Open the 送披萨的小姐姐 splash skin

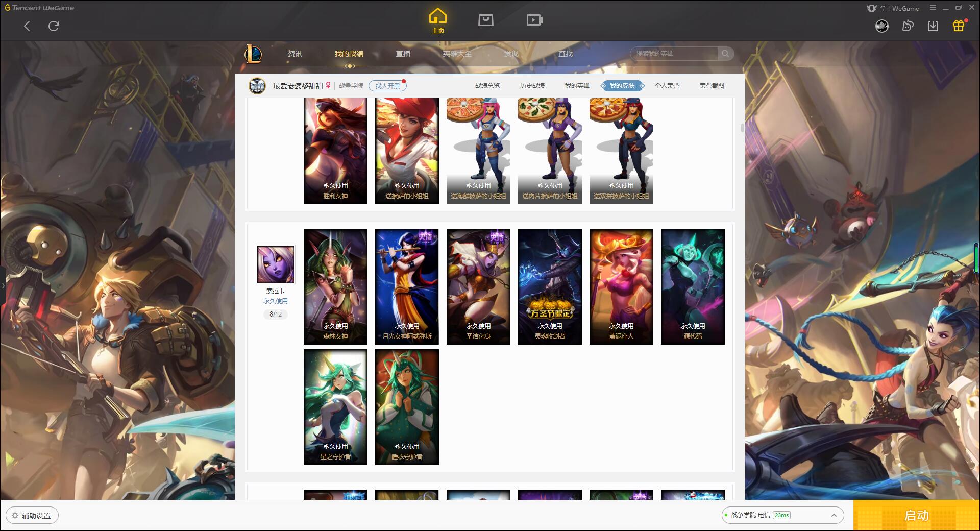[407, 151]
